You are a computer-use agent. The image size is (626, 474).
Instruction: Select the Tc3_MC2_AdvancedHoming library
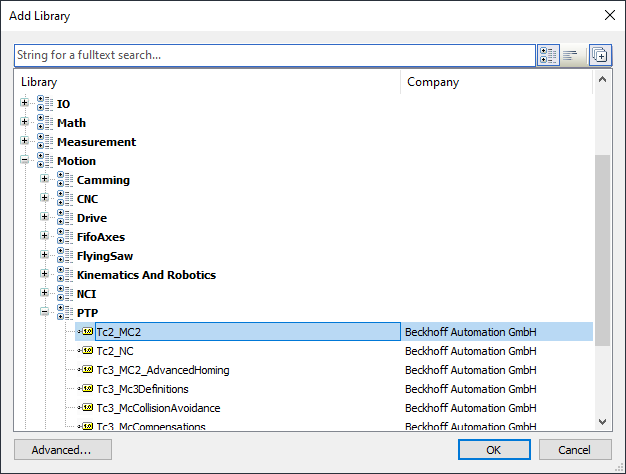163,370
